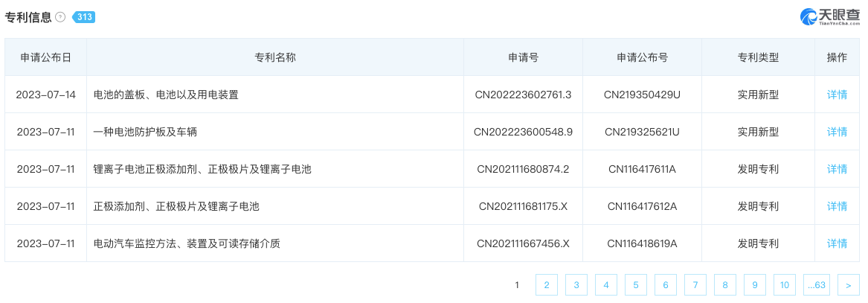Open 详情 for patent CN116418619A
This screenshot has width=868, height=303.
tap(837, 243)
